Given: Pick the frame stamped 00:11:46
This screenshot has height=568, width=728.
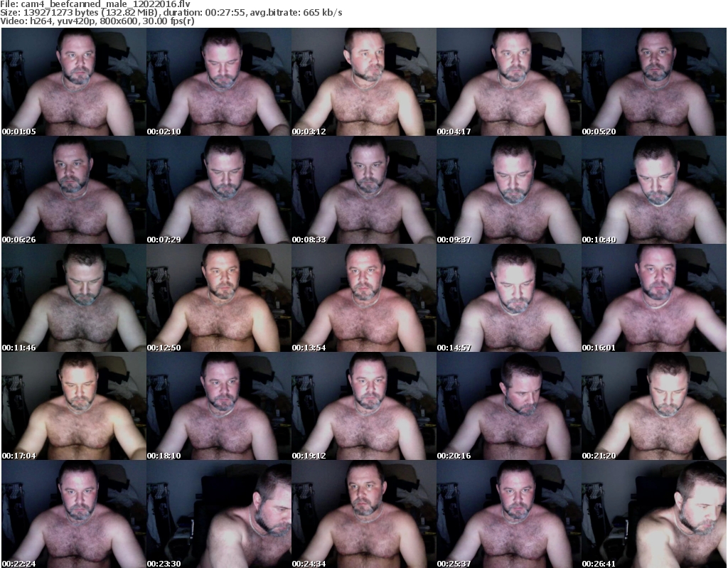Looking at the screenshot, I should click(74, 298).
